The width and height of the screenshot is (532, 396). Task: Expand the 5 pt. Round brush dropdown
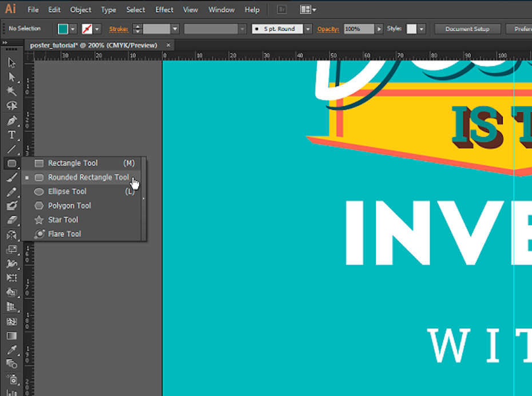point(308,29)
